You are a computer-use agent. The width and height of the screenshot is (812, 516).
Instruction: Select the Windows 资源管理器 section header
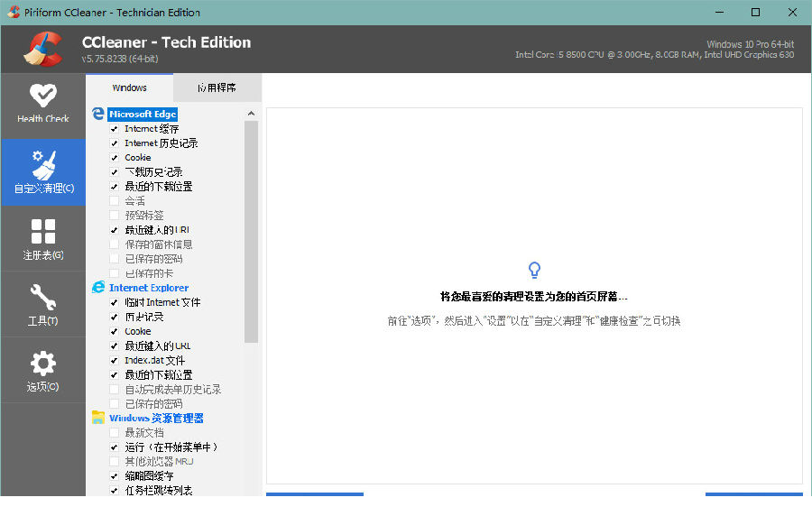(x=156, y=419)
